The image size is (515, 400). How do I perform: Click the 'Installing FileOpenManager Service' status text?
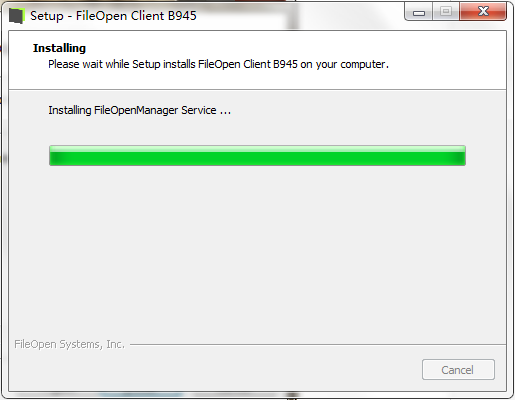[x=139, y=110]
